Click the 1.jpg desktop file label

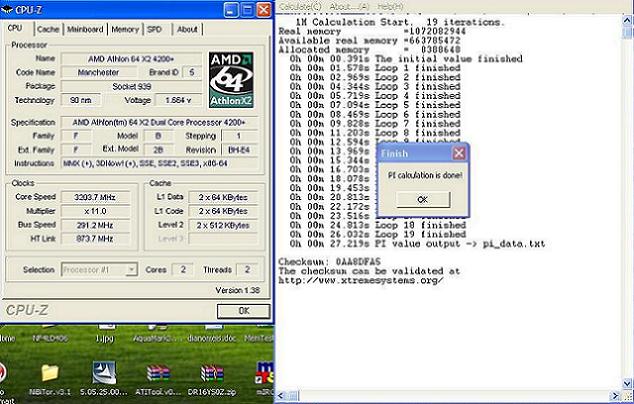click(x=105, y=338)
